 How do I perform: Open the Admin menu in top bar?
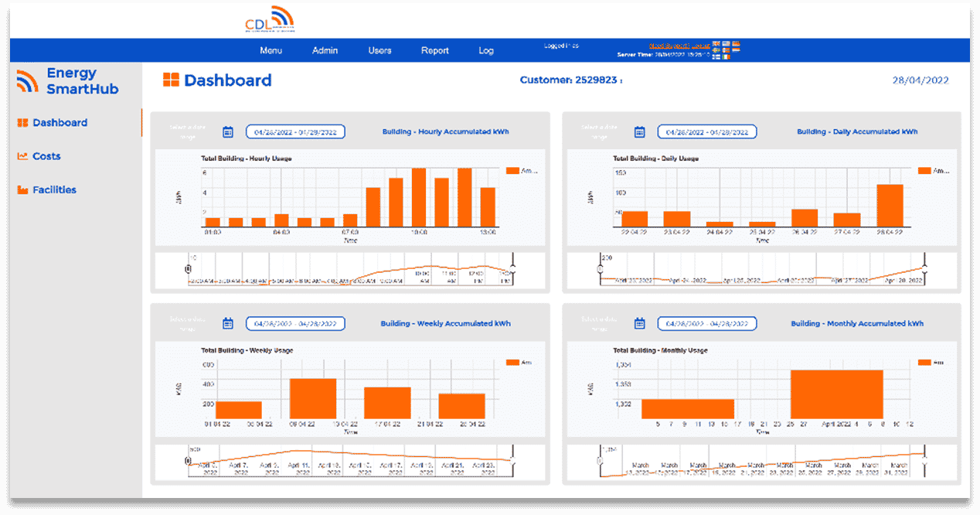(325, 51)
